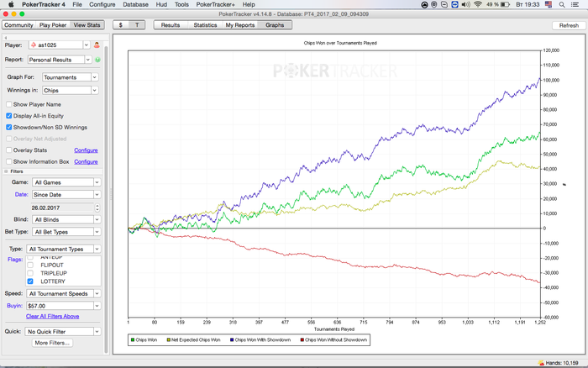Uncheck Display All-in Equity
The width and height of the screenshot is (588, 368).
click(9, 116)
